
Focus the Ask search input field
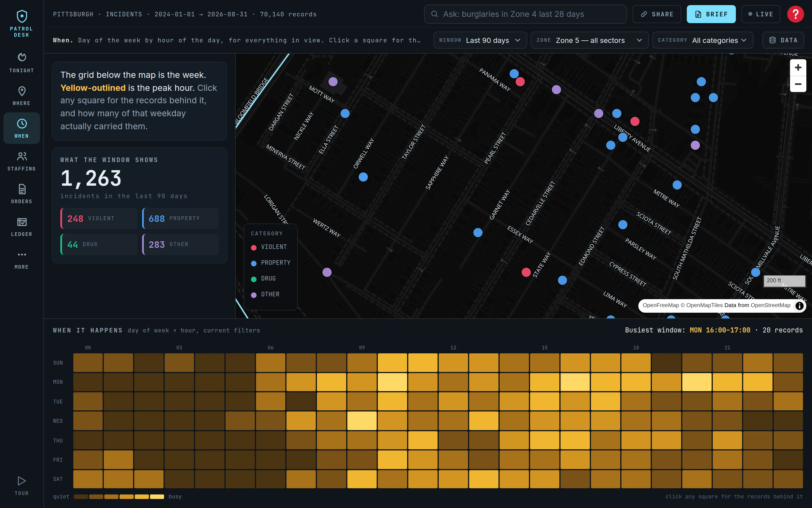click(x=525, y=14)
